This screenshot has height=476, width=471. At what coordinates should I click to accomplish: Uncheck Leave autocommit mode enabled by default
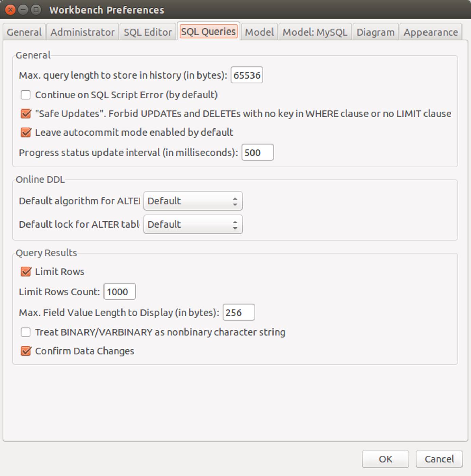point(25,132)
